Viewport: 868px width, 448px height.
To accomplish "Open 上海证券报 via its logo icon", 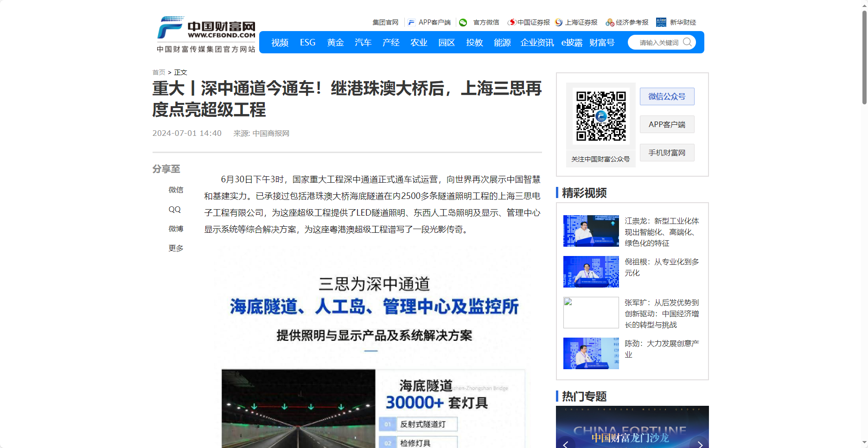I will pos(558,22).
